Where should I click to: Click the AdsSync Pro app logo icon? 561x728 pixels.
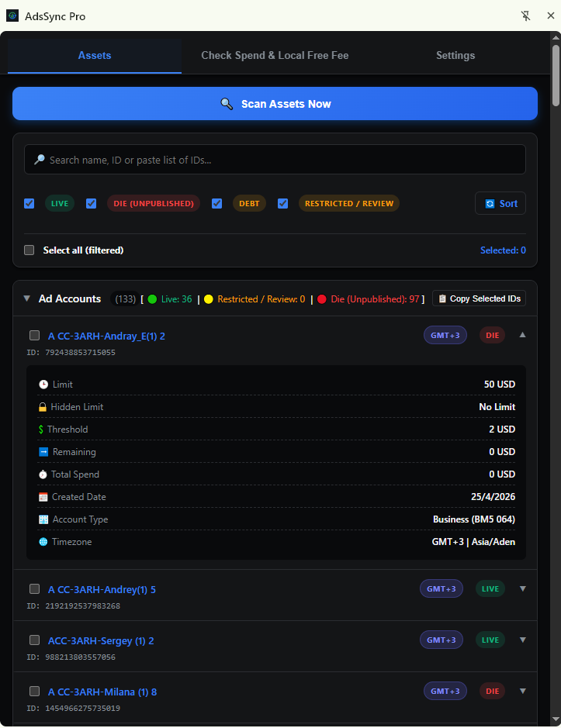12,16
